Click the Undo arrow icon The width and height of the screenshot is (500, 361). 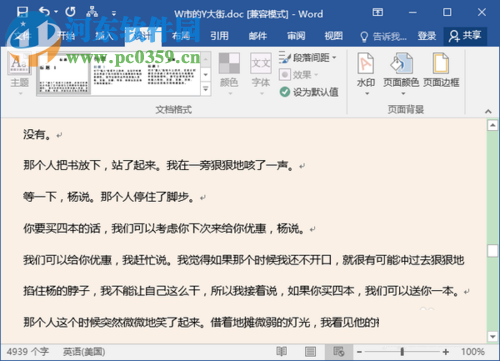[x=44, y=12]
